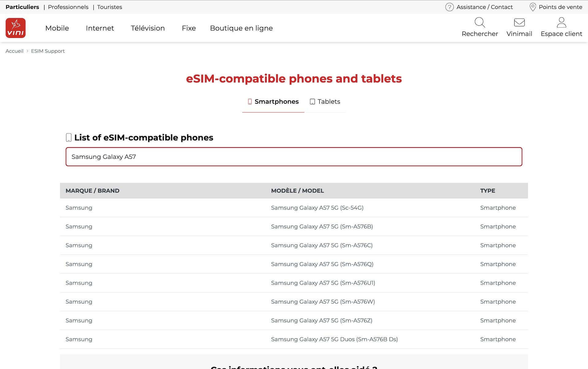Click the phone search input field
This screenshot has width=588, height=369.
(x=293, y=157)
